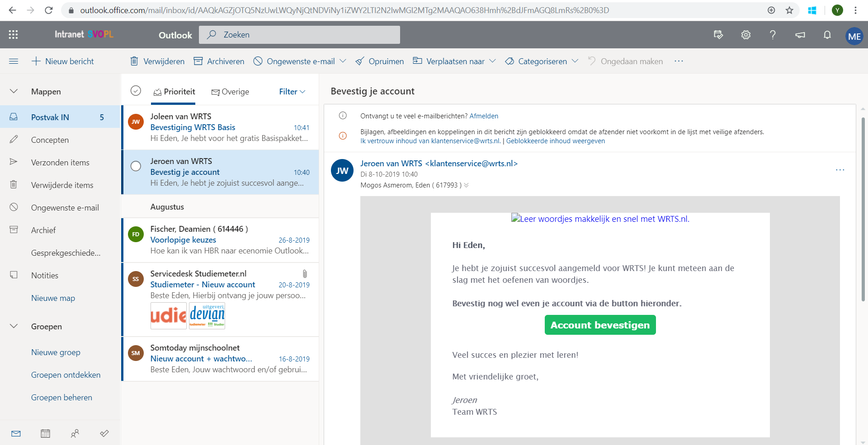
Task: Click Geblokkeerde inhoud weergeven link
Action: tap(555, 141)
